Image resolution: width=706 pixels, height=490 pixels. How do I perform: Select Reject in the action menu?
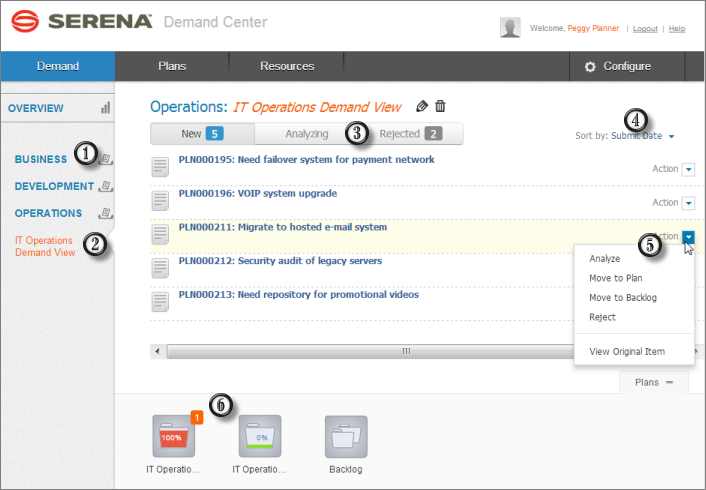(x=603, y=317)
